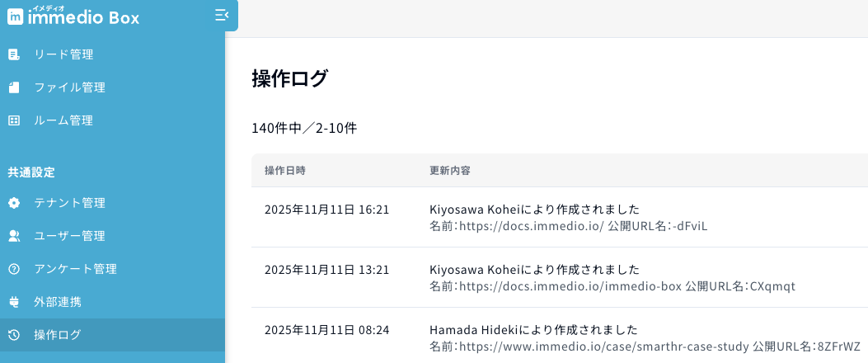Click the ユーザー管理 people icon
This screenshot has height=363, width=868.
(x=13, y=236)
